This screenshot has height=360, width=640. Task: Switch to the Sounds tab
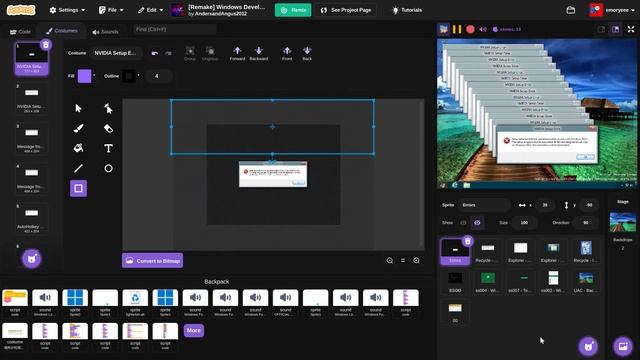coord(105,31)
